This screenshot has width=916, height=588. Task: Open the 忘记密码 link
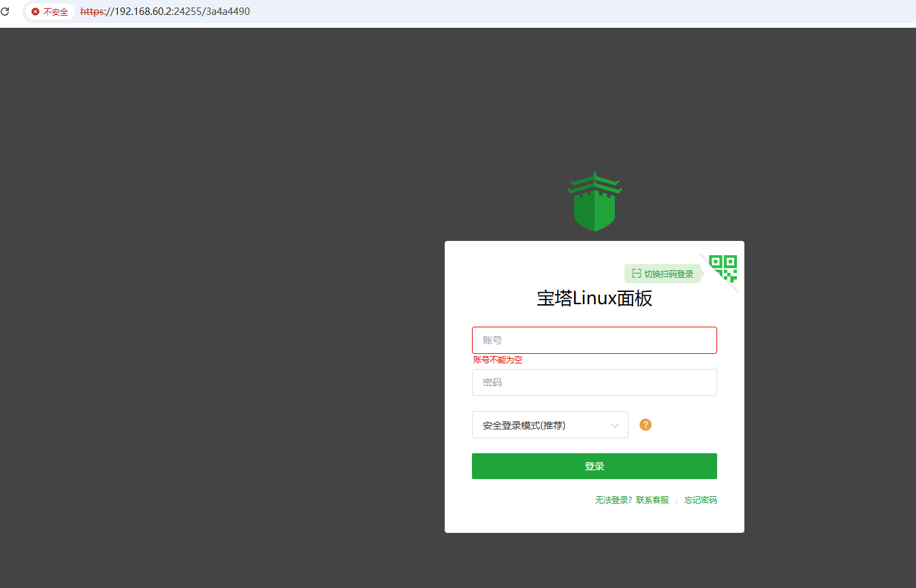pos(700,500)
